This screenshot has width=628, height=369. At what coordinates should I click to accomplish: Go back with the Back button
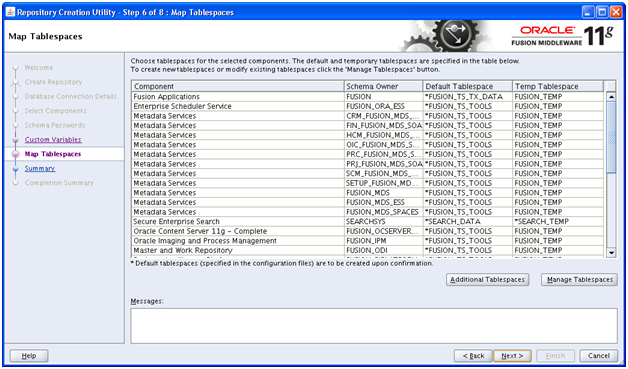(473, 356)
